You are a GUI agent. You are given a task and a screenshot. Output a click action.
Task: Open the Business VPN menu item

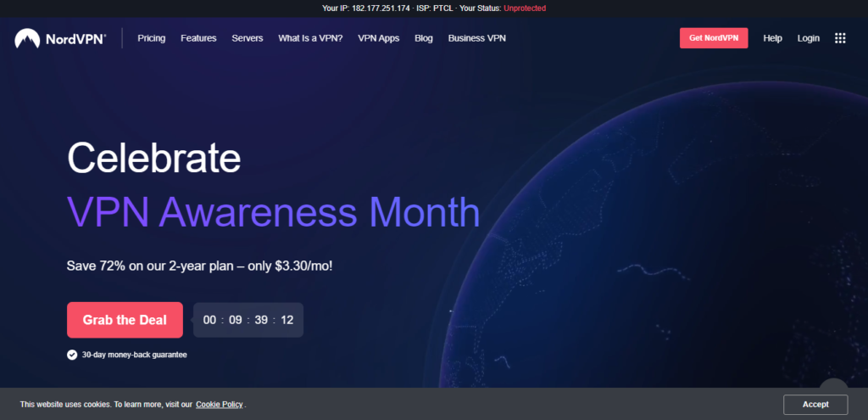point(476,38)
